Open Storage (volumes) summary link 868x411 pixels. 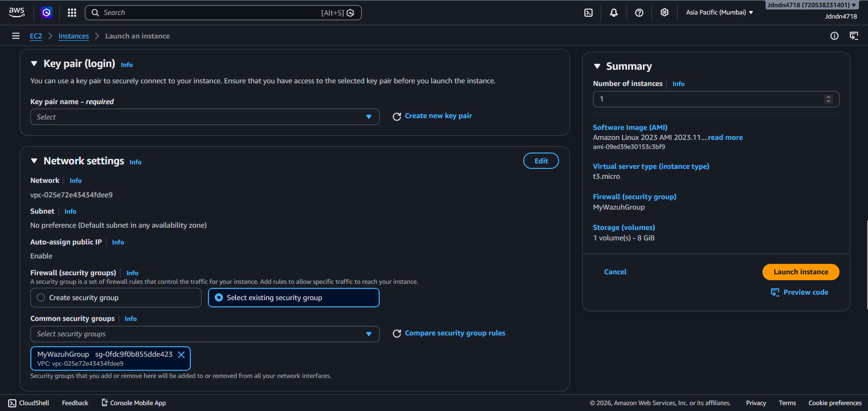[624, 228]
